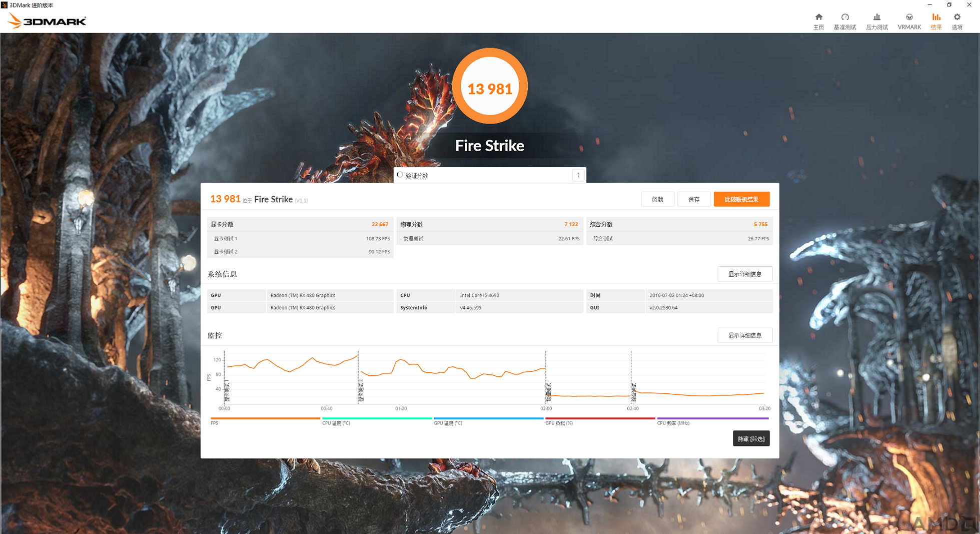
Task: Click the time value 2016-07-02 01:24
Action: click(x=676, y=295)
